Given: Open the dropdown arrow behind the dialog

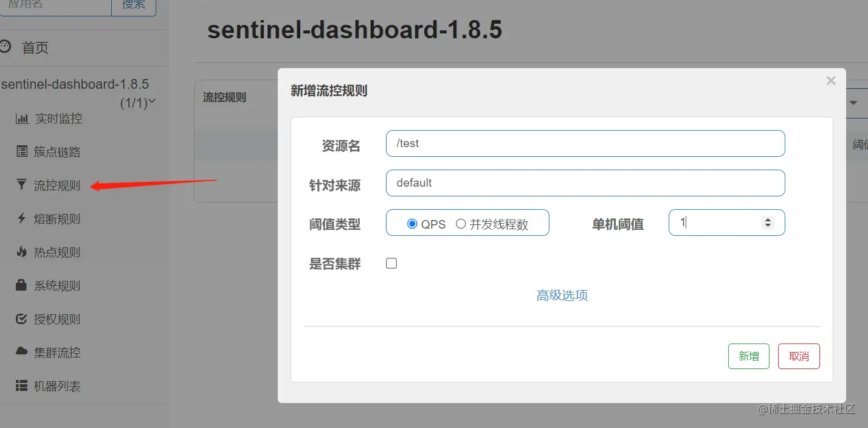Looking at the screenshot, I should [853, 103].
